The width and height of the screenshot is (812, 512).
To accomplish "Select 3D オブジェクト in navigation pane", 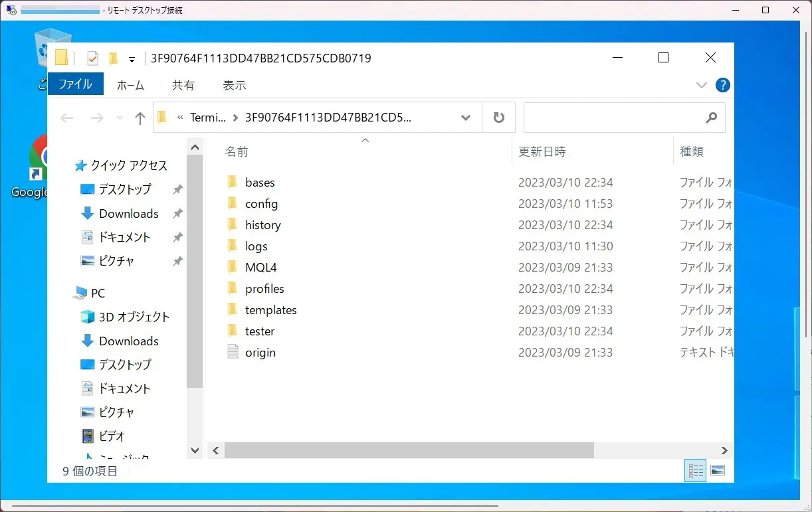I will [x=134, y=317].
